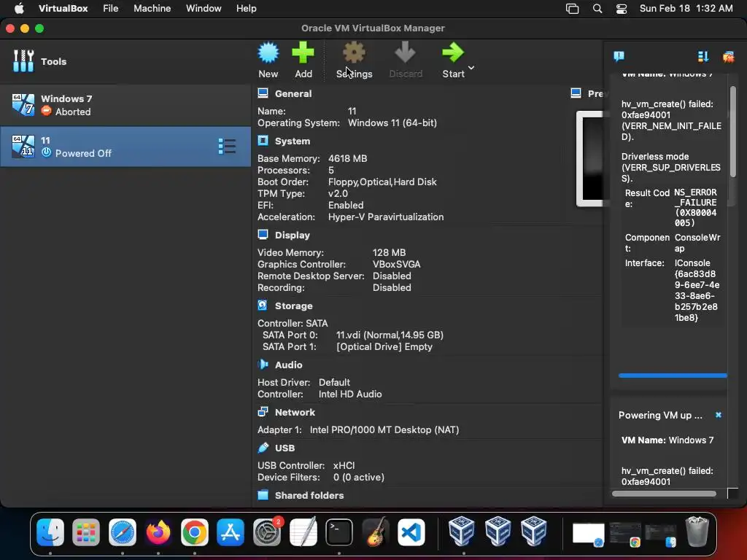Image resolution: width=747 pixels, height=560 pixels.
Task: Click the Shared folders folder icon
Action: (263, 495)
